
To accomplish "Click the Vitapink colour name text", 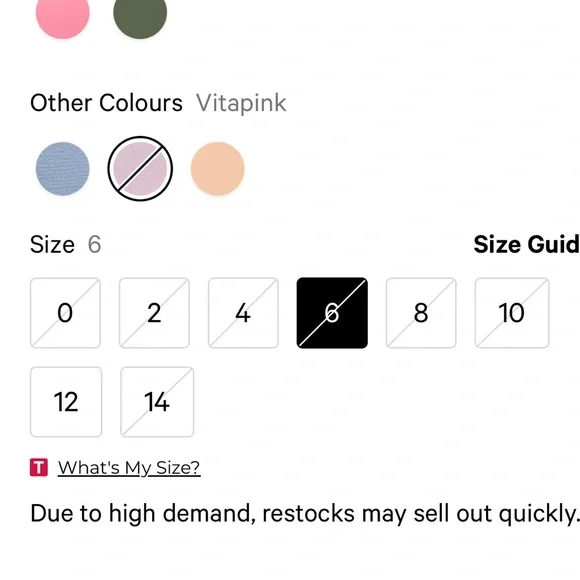I will point(241,103).
